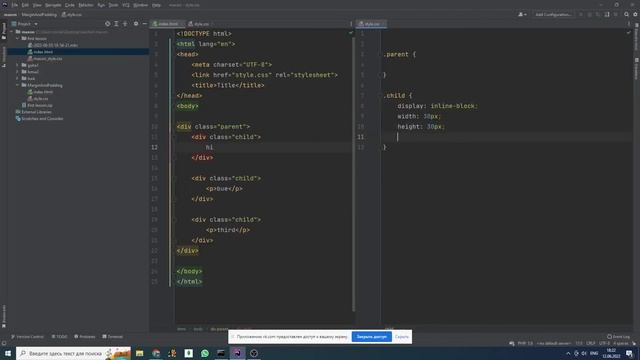Screen dimensions: 640x360
Task: Open tab options kebab in left editor
Action: (351, 24)
